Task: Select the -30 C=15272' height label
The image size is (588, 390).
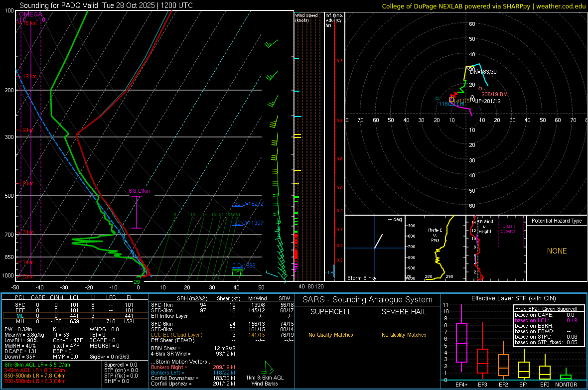Action: point(248,204)
